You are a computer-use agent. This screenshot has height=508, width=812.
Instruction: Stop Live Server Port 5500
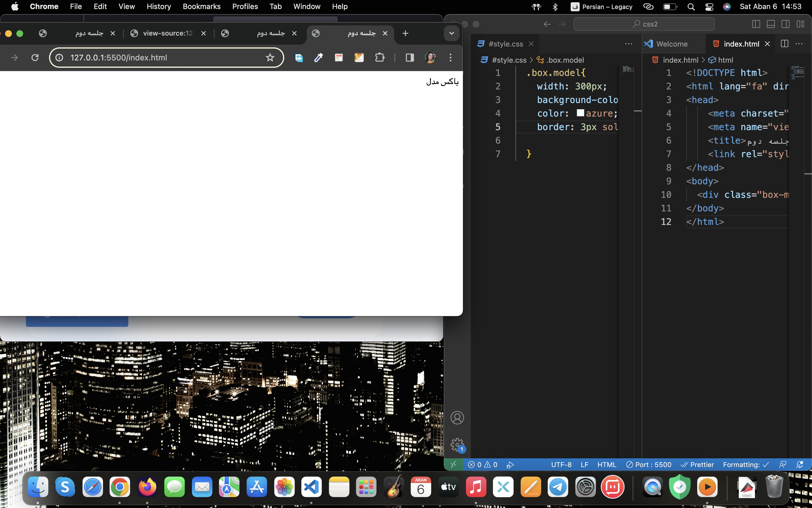pyautogui.click(x=648, y=465)
